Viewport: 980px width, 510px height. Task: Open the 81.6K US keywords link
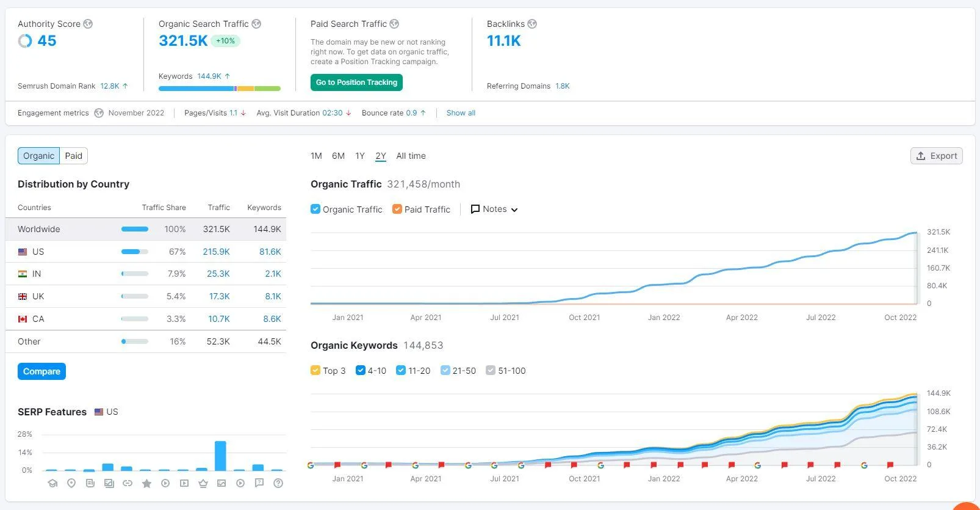[270, 252]
